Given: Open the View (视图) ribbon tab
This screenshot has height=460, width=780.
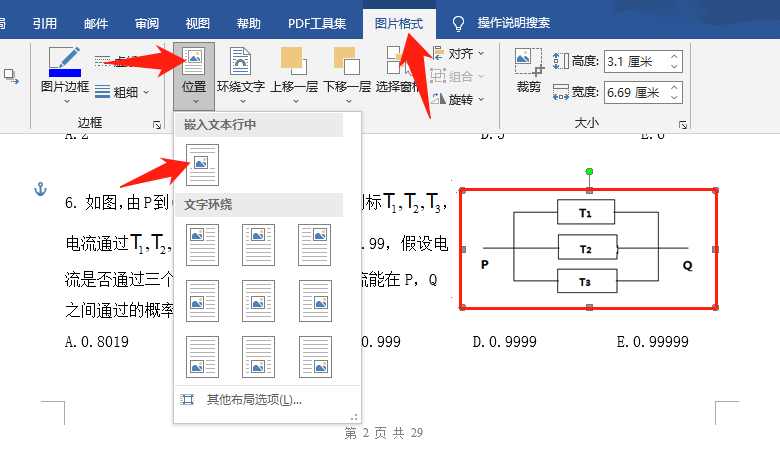Looking at the screenshot, I should (x=198, y=23).
